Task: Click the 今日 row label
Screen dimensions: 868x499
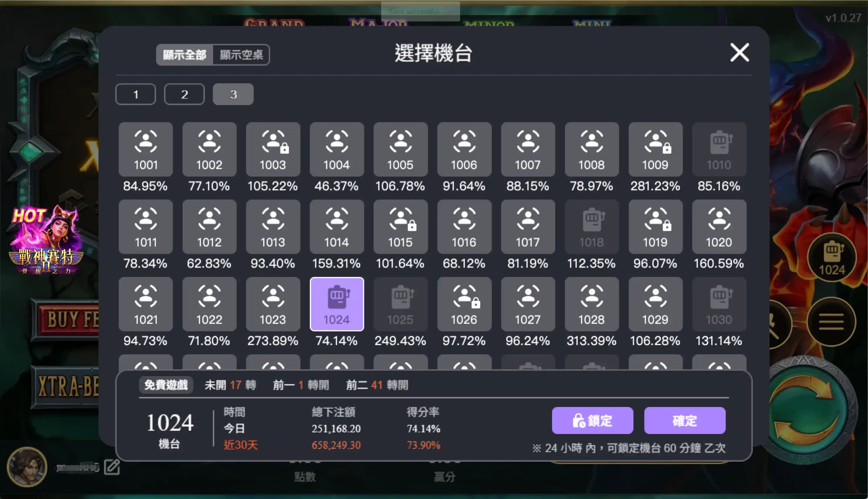Action: [x=234, y=428]
